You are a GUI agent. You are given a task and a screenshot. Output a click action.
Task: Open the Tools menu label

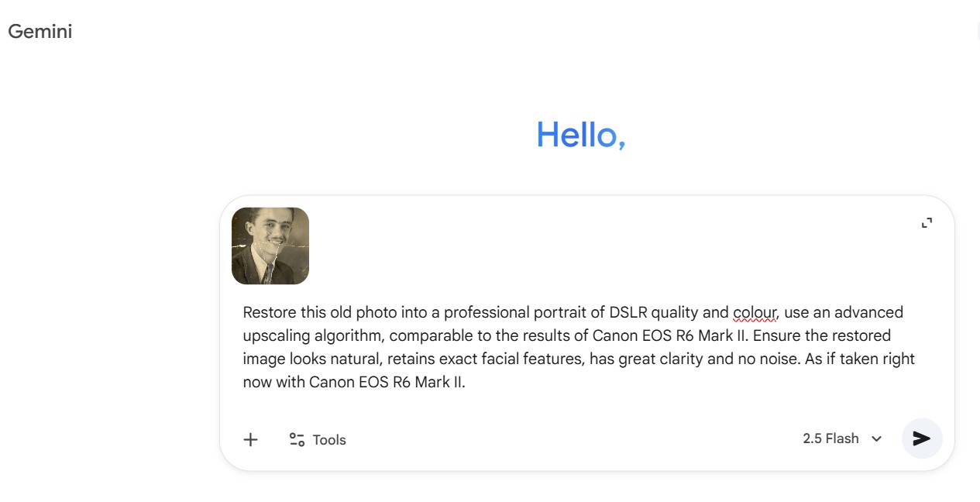[329, 440]
